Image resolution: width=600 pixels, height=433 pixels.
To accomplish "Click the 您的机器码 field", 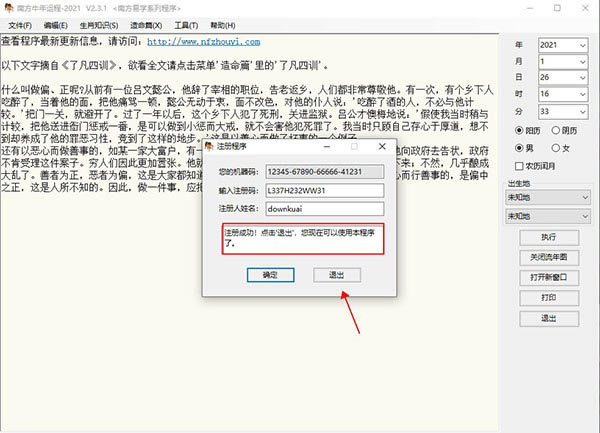I will [324, 172].
